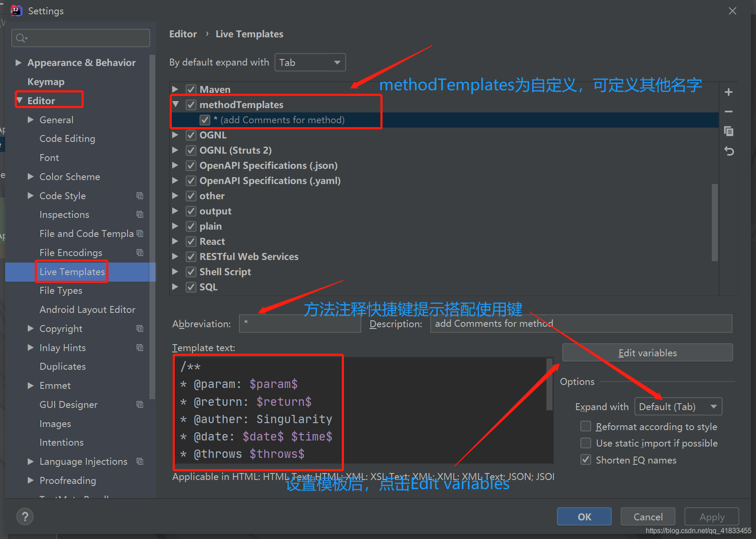Click the project-level icon beside Language Injections
Image resolution: width=756 pixels, height=539 pixels.
click(140, 461)
